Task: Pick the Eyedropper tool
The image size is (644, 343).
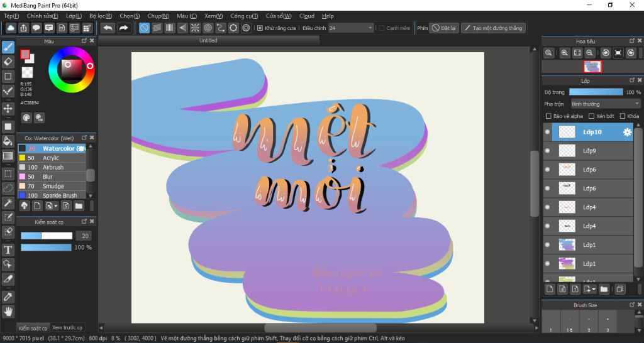Action: [8, 297]
